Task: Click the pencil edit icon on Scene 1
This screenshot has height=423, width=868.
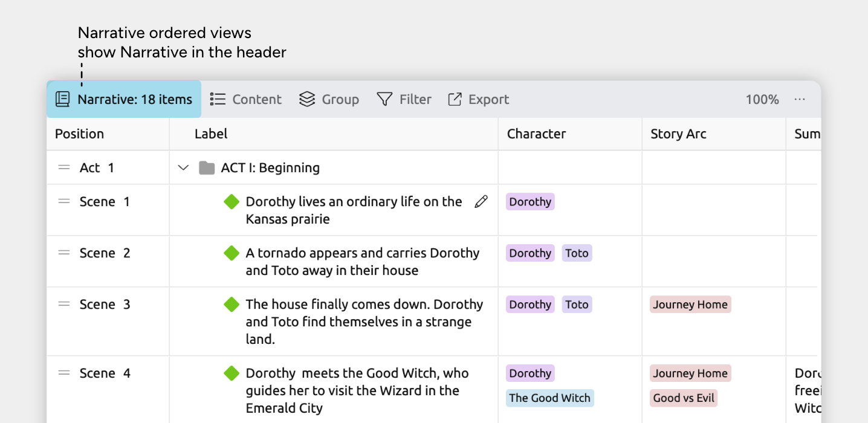Action: pos(481,202)
